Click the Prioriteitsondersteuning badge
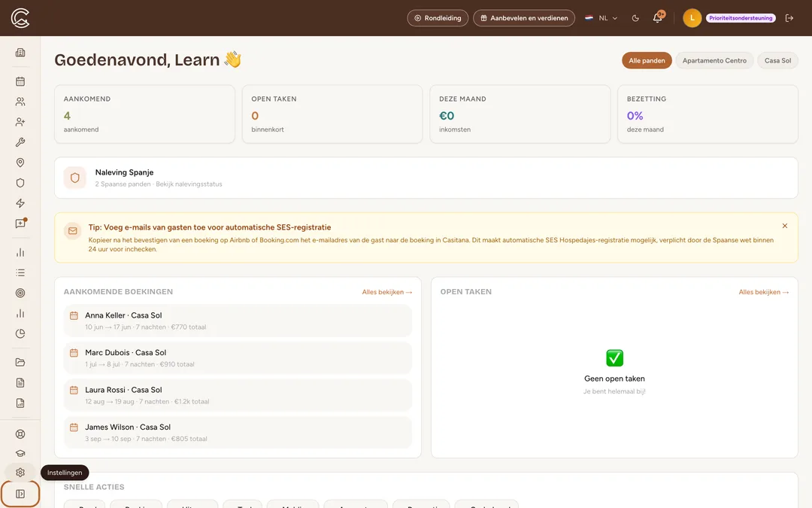This screenshot has width=812, height=508. click(x=741, y=18)
